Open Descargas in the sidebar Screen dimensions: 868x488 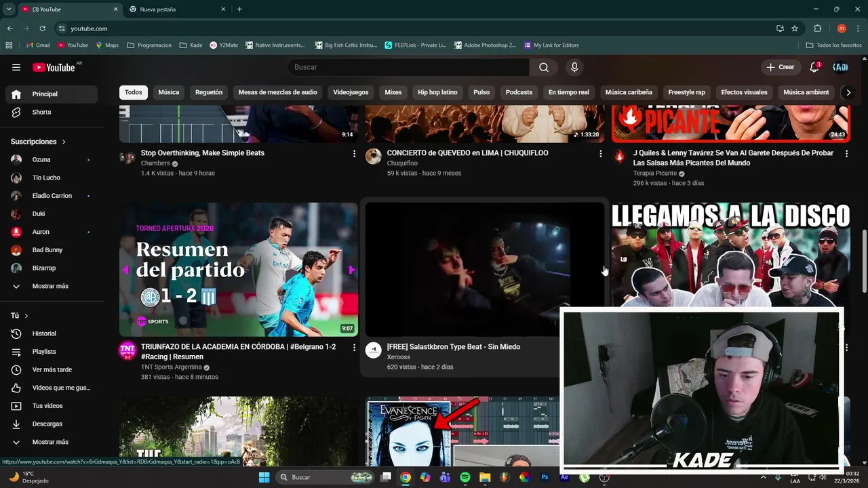pyautogui.click(x=52, y=424)
